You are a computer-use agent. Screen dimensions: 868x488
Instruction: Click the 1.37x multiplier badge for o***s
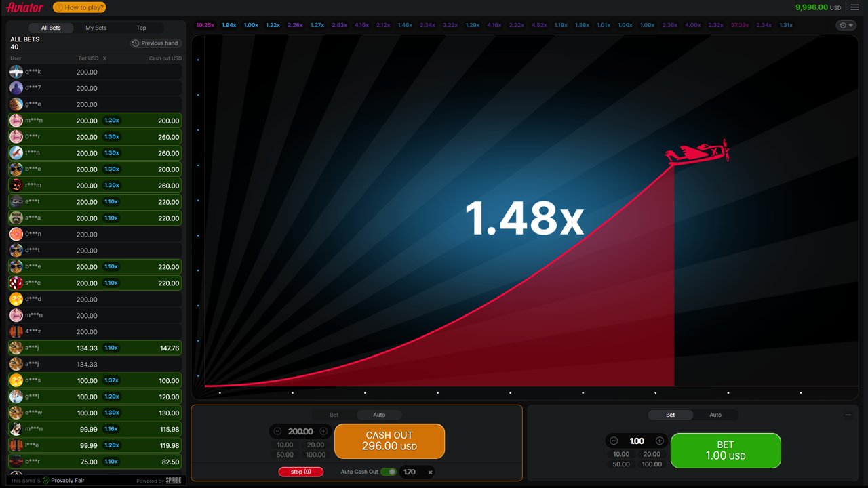tap(112, 381)
